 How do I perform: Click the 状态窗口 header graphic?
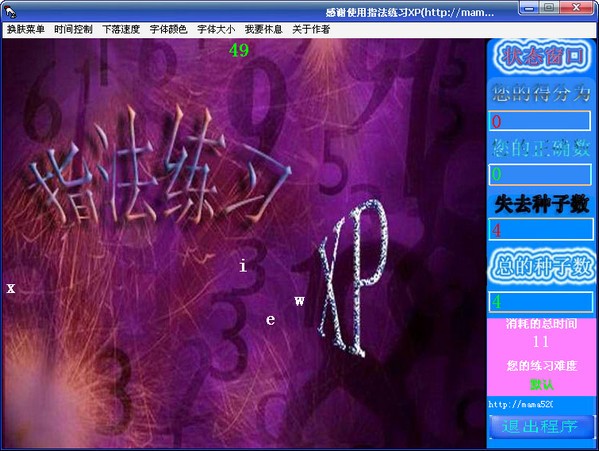coord(541,57)
